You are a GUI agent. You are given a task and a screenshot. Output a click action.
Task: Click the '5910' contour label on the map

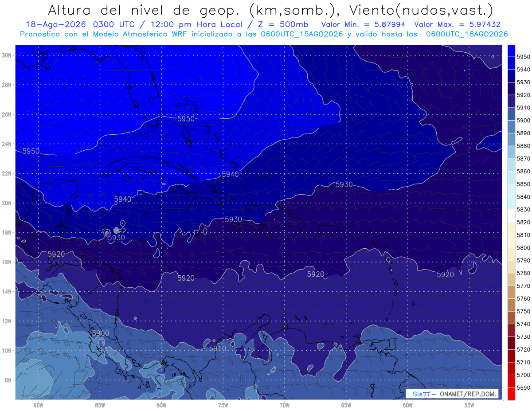217,349
